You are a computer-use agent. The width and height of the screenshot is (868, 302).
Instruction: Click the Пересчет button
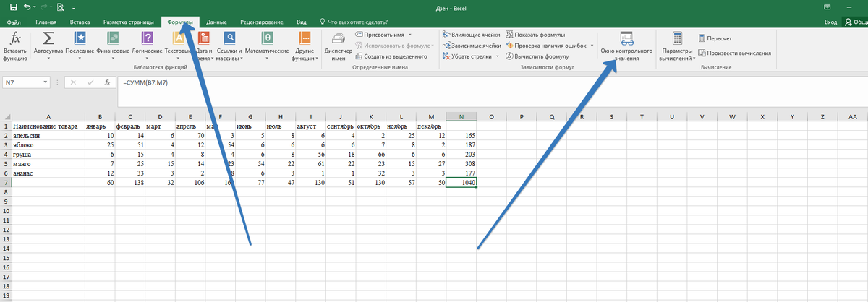click(716, 38)
